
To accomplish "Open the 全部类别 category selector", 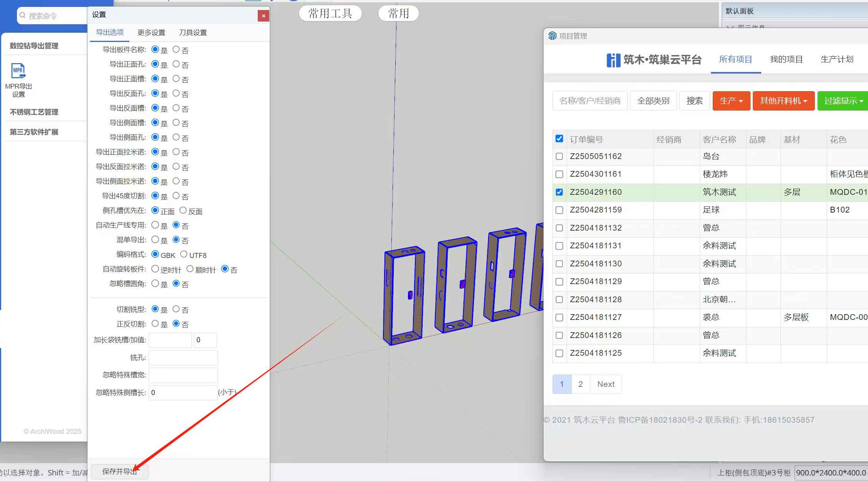I will point(653,101).
